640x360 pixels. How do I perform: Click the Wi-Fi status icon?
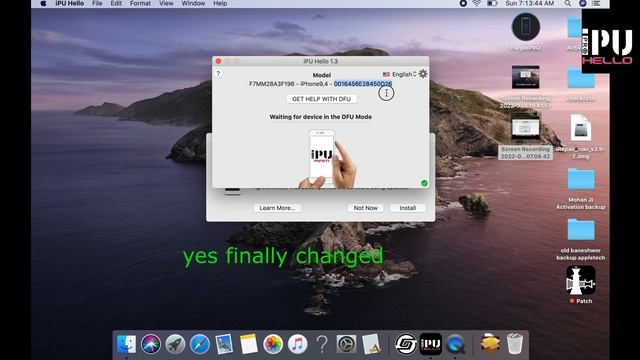click(x=476, y=3)
